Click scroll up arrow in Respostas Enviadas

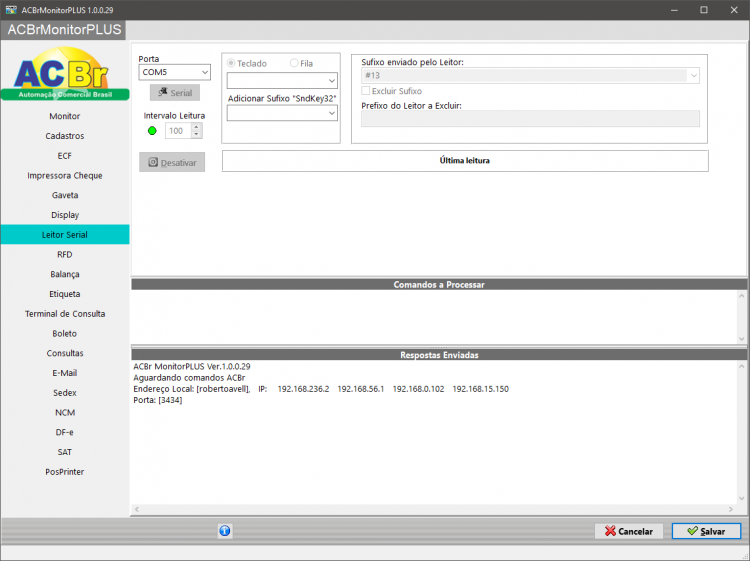(x=741, y=366)
